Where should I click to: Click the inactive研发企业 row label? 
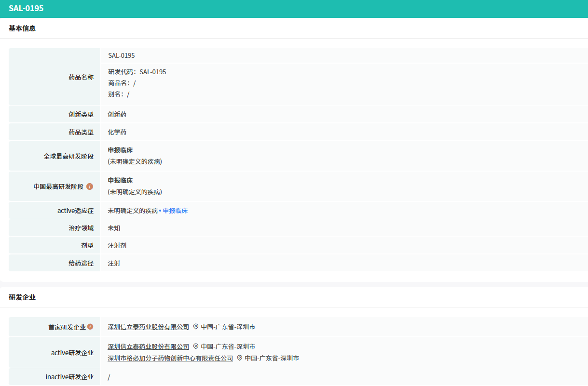[x=69, y=377]
